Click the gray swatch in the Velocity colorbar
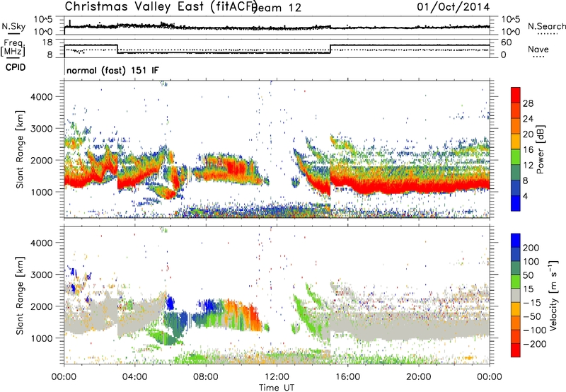This screenshot has height=392, width=566. pos(516,295)
